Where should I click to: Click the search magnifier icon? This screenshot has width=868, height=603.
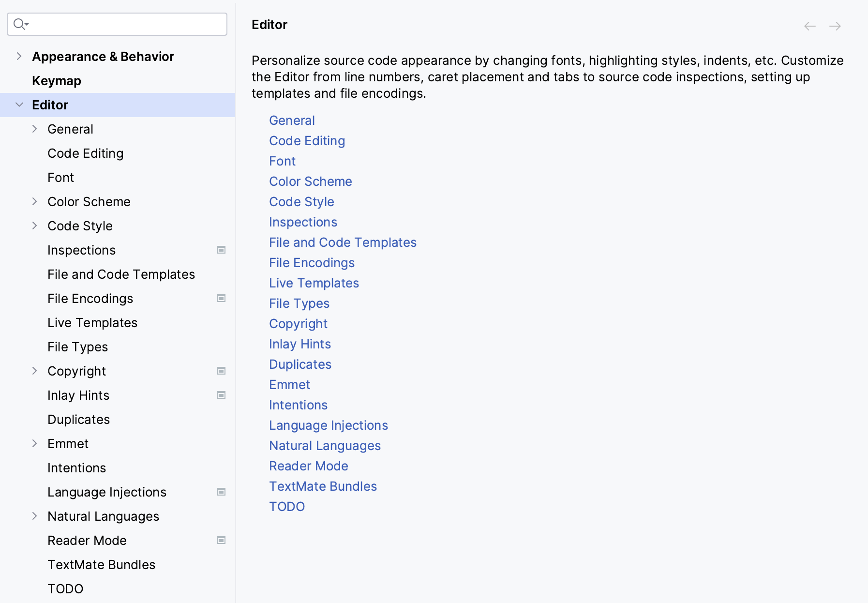pyautogui.click(x=20, y=24)
